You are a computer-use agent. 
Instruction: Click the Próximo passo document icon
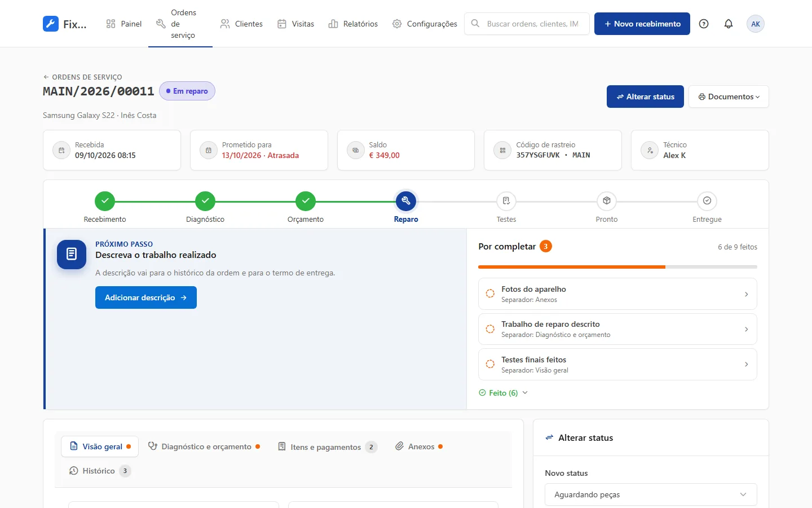72,255
